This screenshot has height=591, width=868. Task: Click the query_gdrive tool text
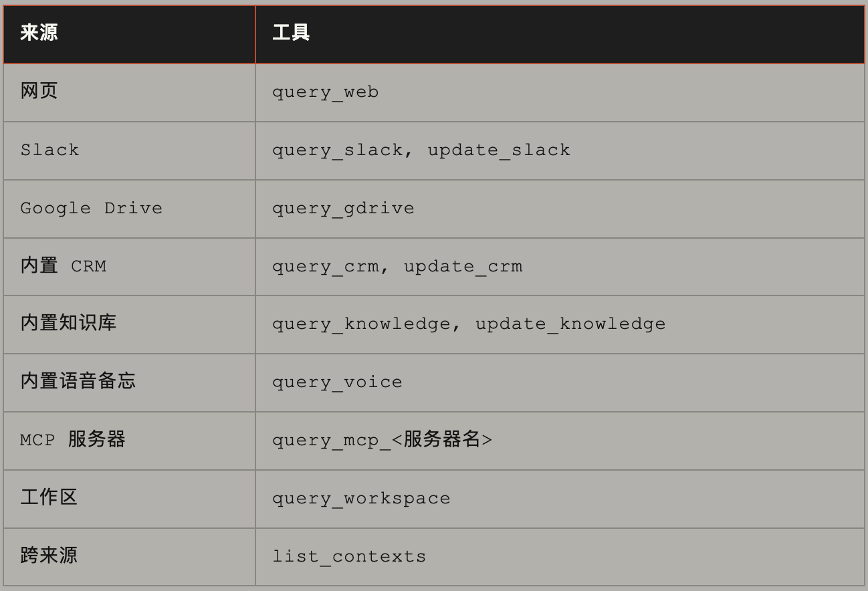(x=343, y=209)
